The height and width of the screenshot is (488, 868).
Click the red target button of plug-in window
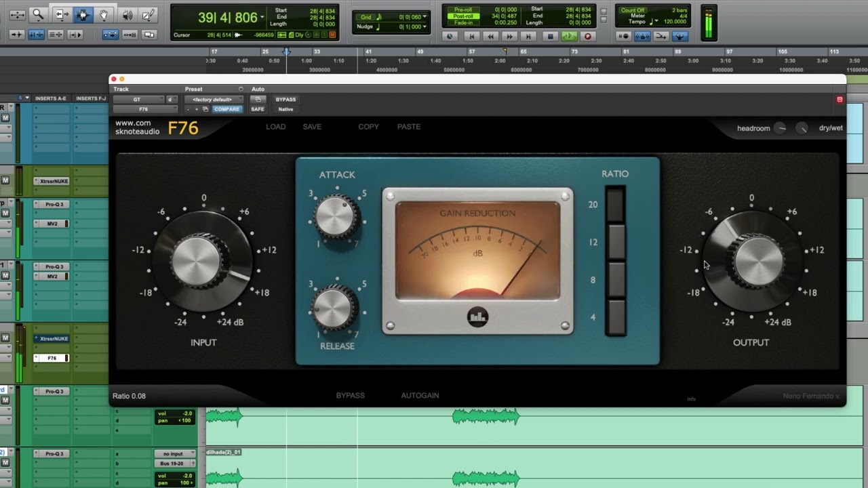[x=840, y=100]
